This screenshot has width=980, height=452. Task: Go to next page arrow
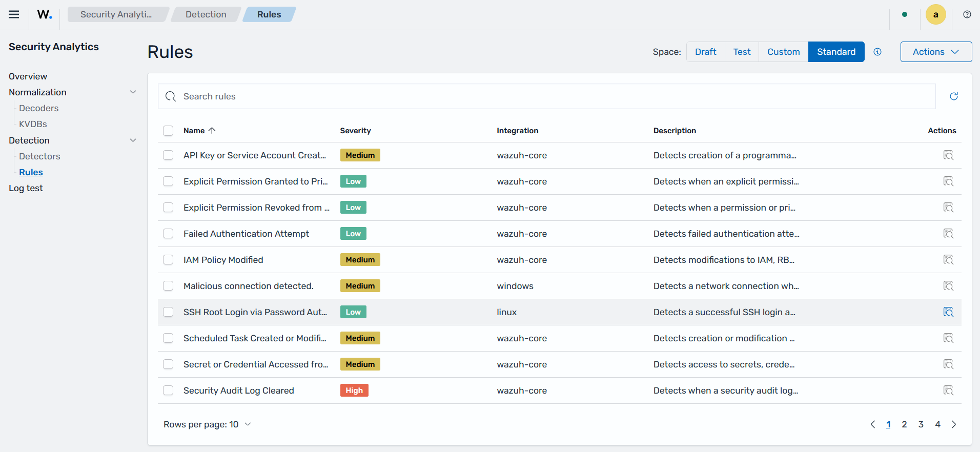954,424
